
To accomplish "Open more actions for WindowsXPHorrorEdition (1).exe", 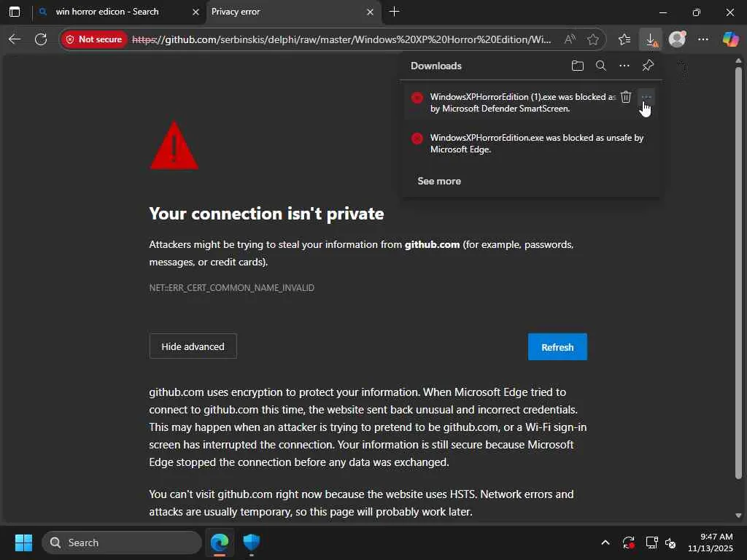I will (x=646, y=97).
